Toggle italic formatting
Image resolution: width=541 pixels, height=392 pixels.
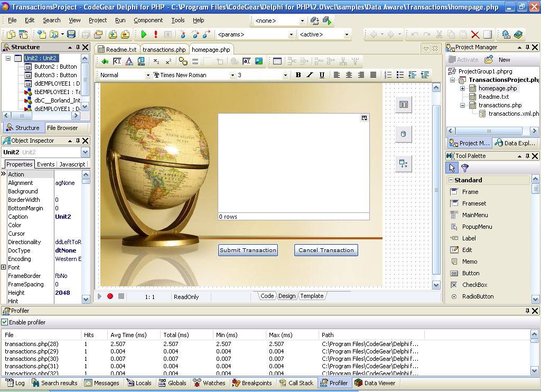tap(310, 75)
